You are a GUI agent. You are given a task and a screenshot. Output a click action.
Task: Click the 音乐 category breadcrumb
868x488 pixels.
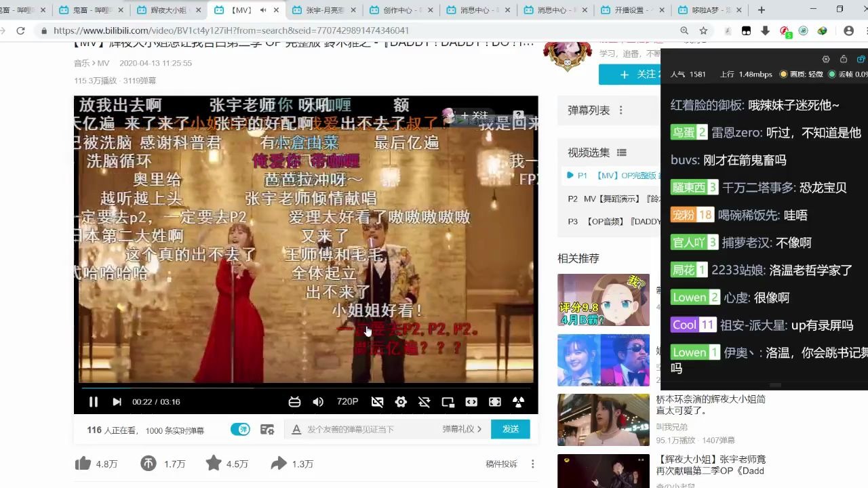click(81, 63)
